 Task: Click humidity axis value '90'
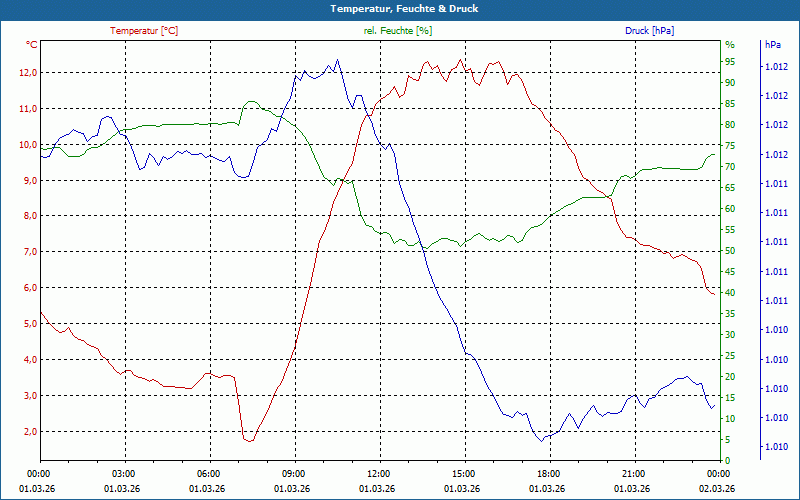pyautogui.click(x=730, y=83)
